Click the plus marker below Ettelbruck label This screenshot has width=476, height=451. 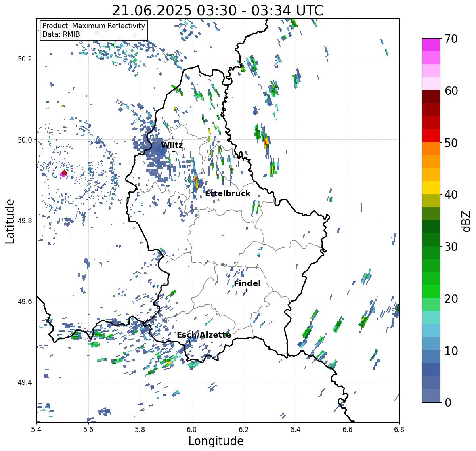tap(218, 200)
